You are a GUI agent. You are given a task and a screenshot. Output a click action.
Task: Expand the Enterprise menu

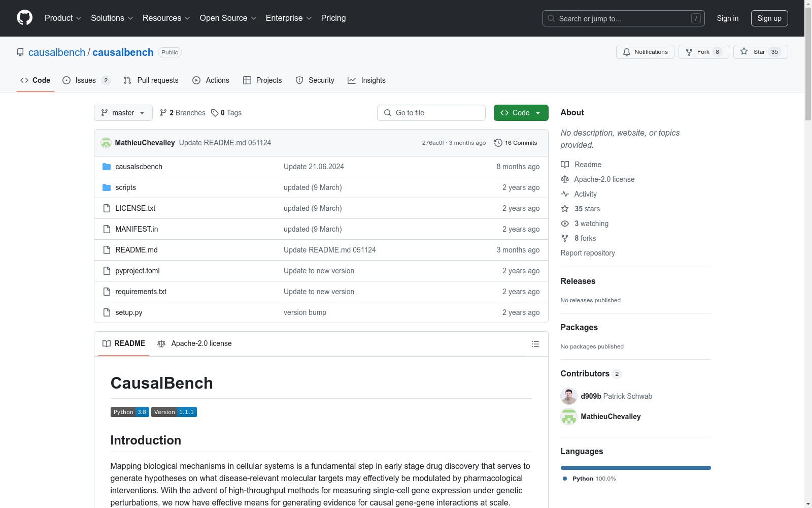coord(289,18)
